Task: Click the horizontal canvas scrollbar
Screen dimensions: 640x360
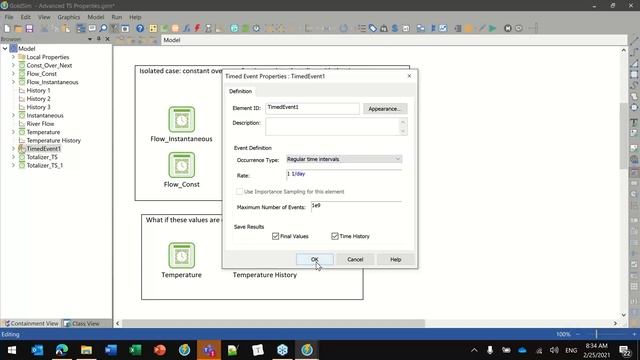Action: coord(273,323)
